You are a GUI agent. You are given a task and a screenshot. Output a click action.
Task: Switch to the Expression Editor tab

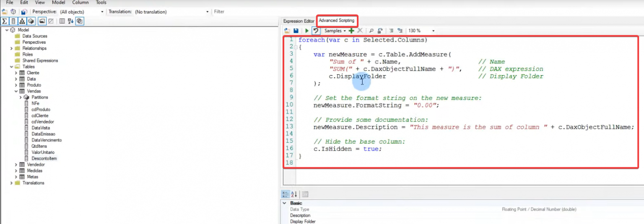299,21
